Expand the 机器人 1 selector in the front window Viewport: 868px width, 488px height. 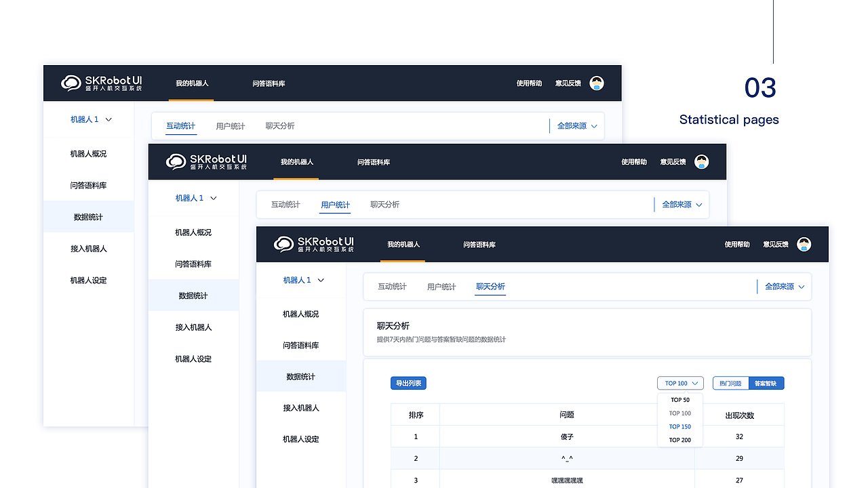coord(304,280)
